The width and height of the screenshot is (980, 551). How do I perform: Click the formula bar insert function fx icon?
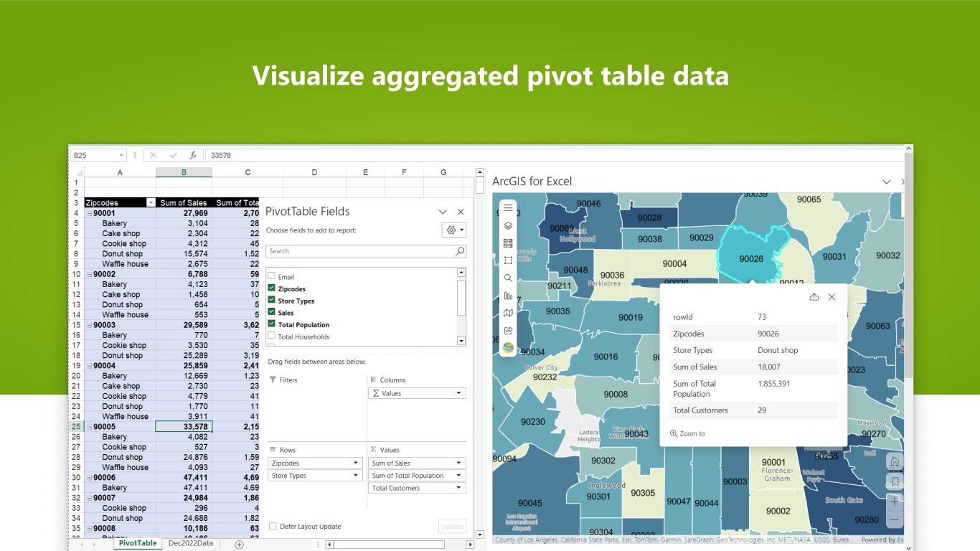pos(193,155)
